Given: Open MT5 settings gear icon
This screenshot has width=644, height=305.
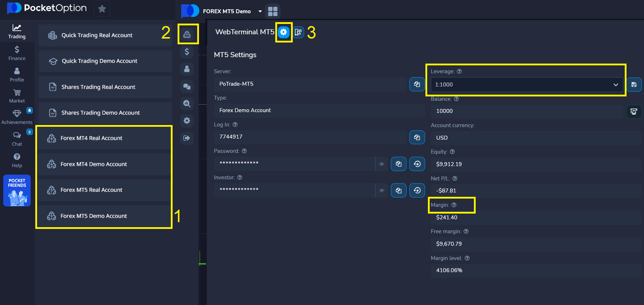Looking at the screenshot, I should 283,32.
